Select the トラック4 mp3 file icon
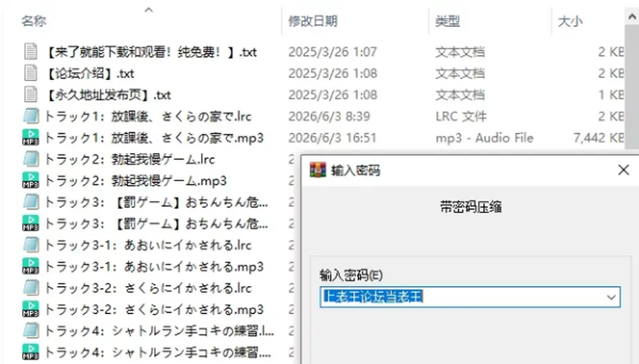This screenshot has height=364, width=639. (x=31, y=352)
